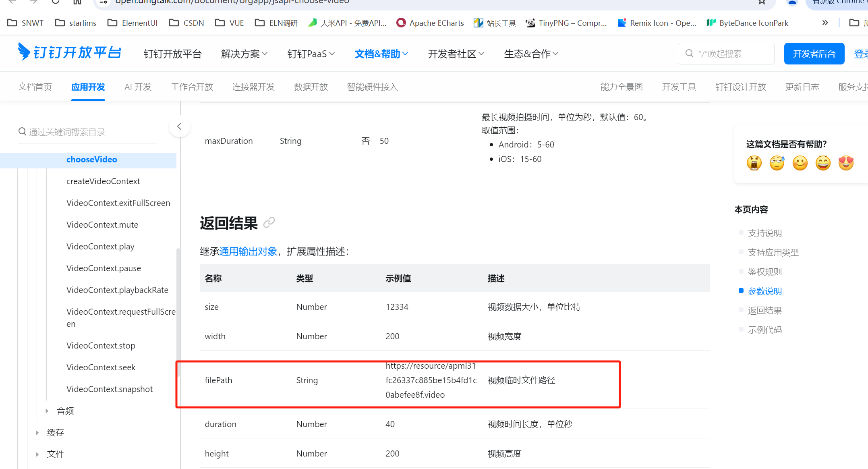Open the 钉钉设计开放 link
This screenshot has height=469, width=868.
click(x=741, y=87)
